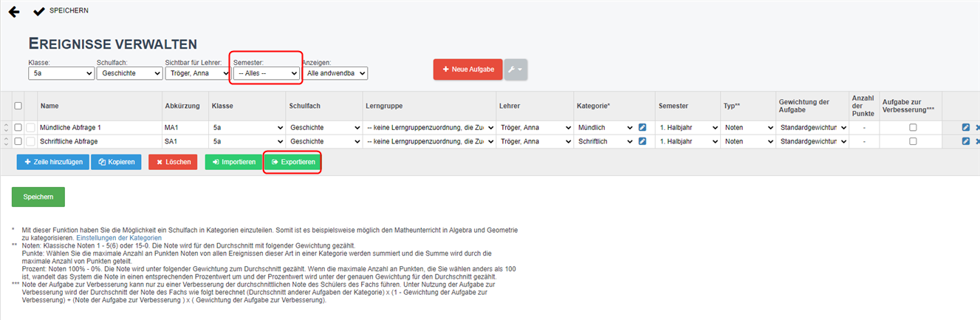Delete Mündliche Abfrage 1 row with X icon
The image size is (980, 320).
(977, 128)
